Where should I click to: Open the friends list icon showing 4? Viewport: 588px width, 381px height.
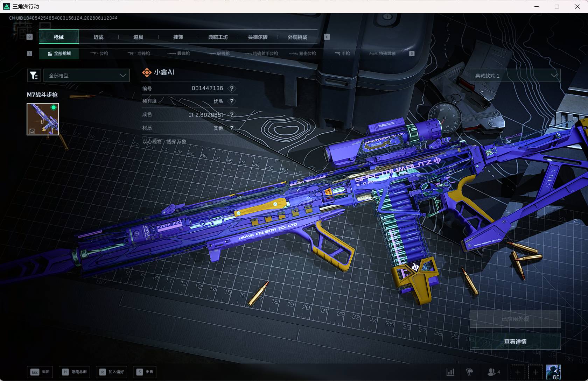[x=494, y=372]
